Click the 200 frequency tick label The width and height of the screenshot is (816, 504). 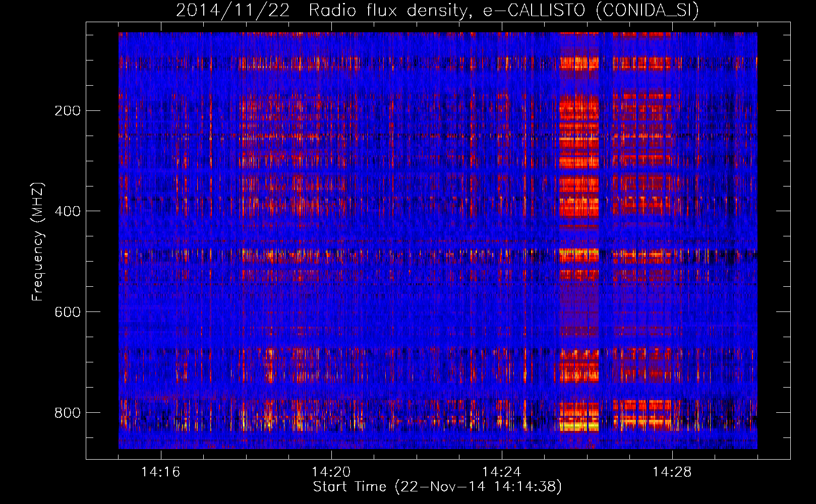point(67,110)
